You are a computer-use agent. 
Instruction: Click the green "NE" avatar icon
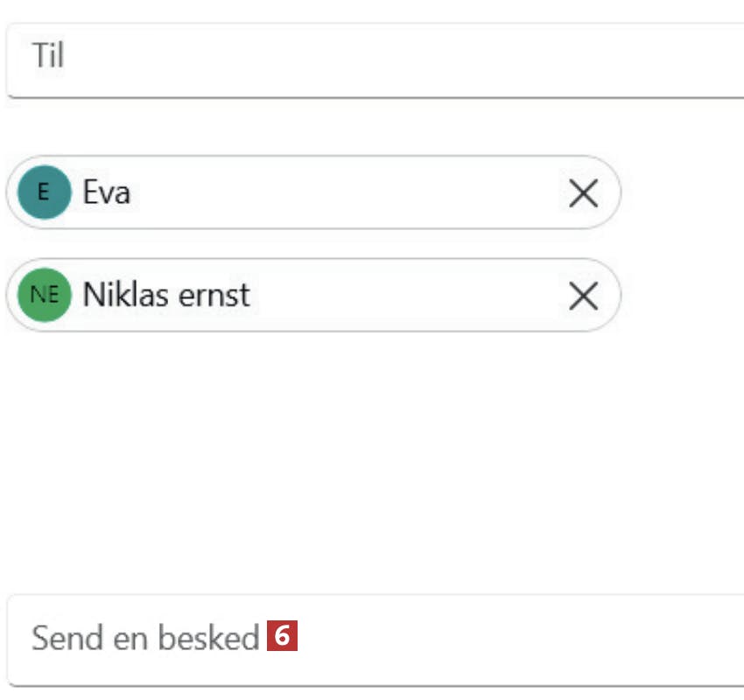(44, 295)
